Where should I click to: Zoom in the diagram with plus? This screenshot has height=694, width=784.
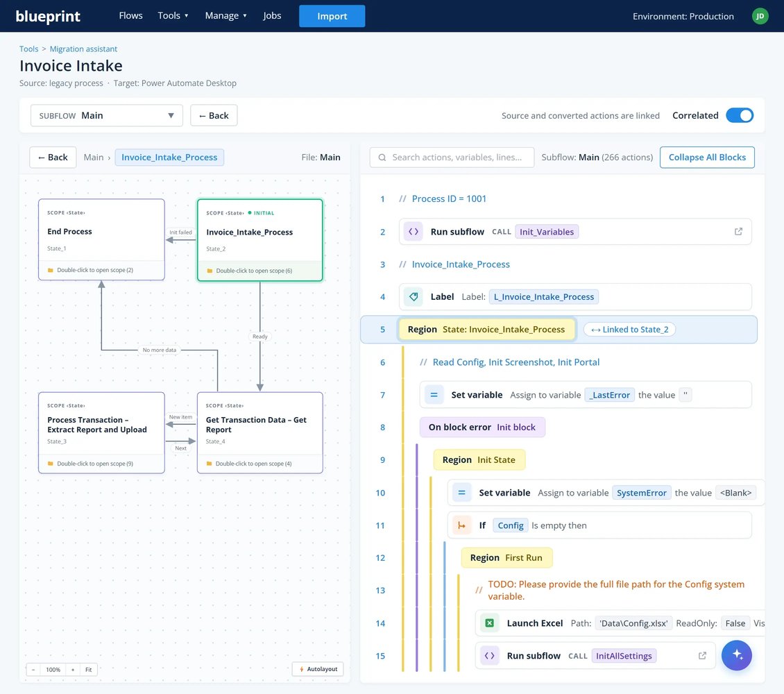click(73, 670)
